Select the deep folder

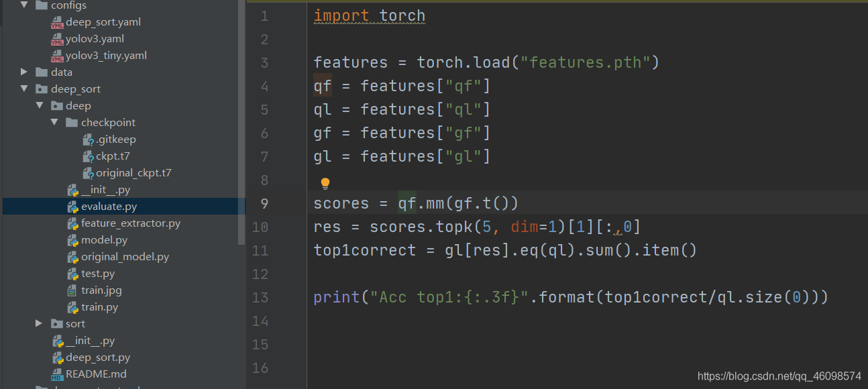click(78, 106)
